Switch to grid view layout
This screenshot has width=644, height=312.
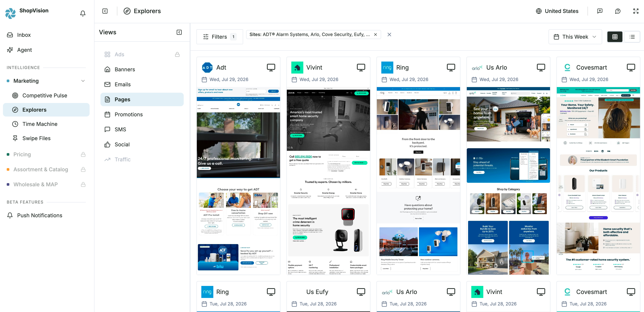pos(615,37)
